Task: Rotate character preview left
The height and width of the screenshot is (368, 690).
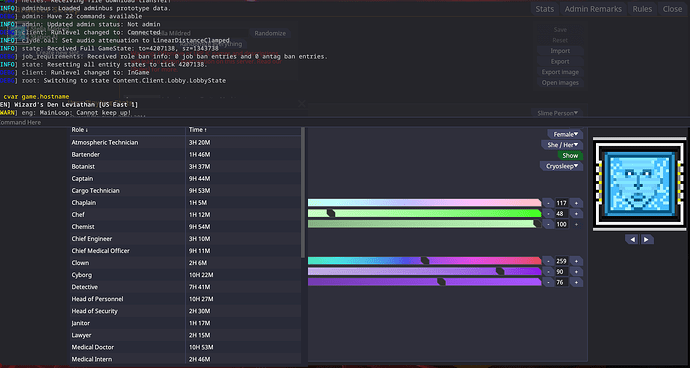Action: pos(632,239)
